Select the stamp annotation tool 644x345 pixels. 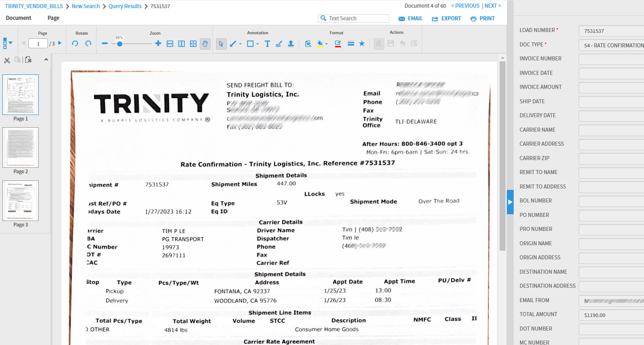point(291,43)
